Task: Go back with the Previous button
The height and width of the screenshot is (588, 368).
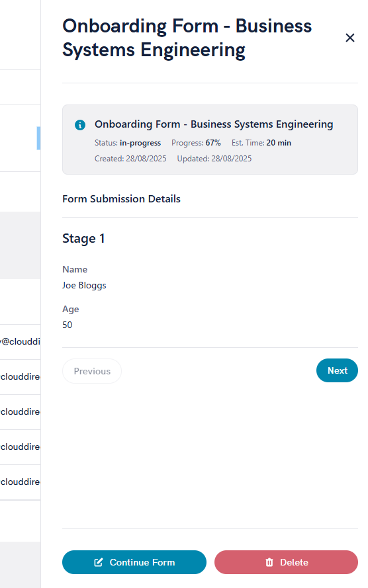Action: pyautogui.click(x=92, y=371)
